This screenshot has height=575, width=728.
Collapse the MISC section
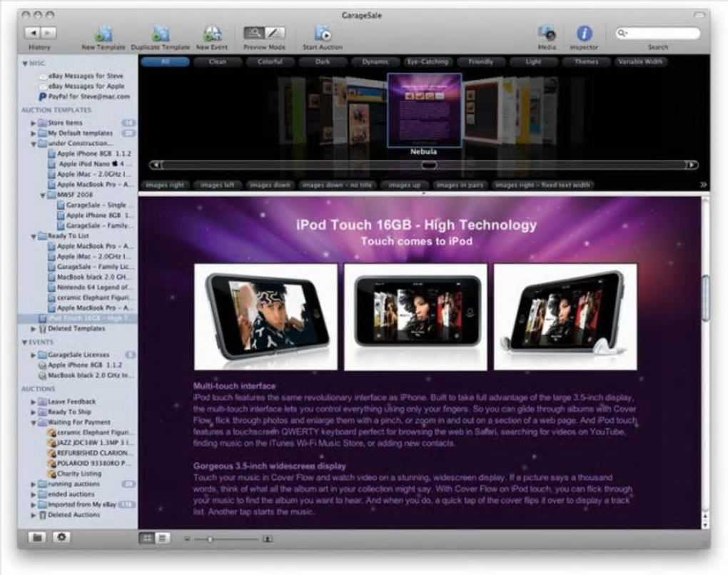click(24, 63)
